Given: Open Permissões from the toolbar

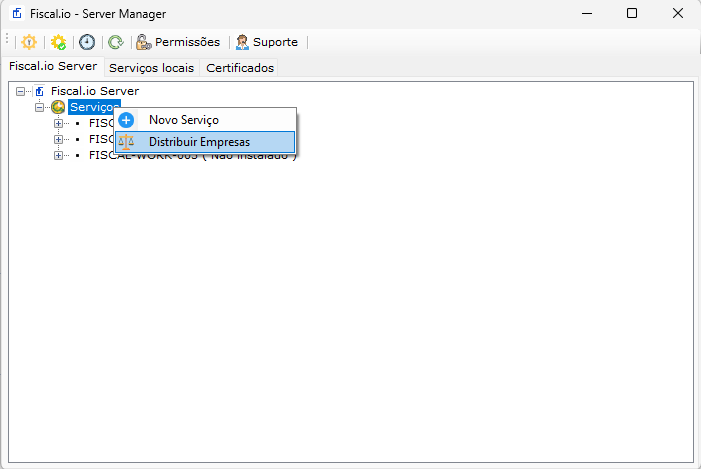Looking at the screenshot, I should (178, 42).
